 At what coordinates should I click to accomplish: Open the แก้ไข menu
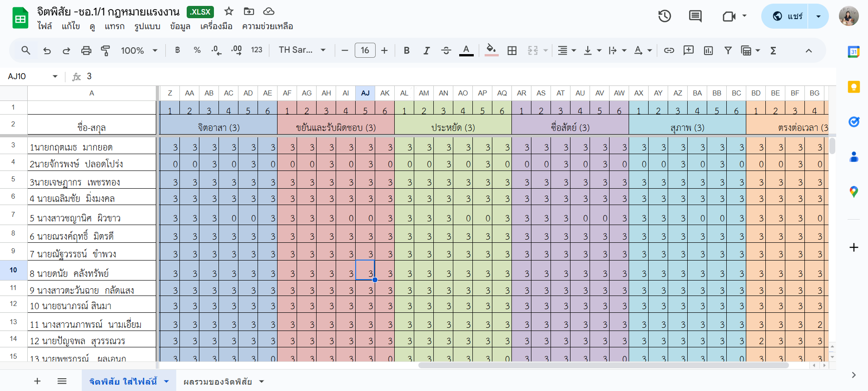[x=71, y=26]
